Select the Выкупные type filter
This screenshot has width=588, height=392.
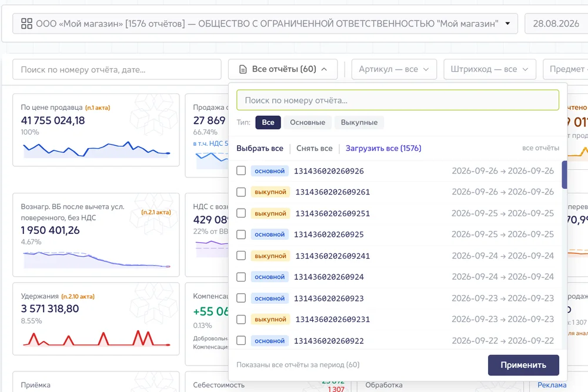[359, 122]
